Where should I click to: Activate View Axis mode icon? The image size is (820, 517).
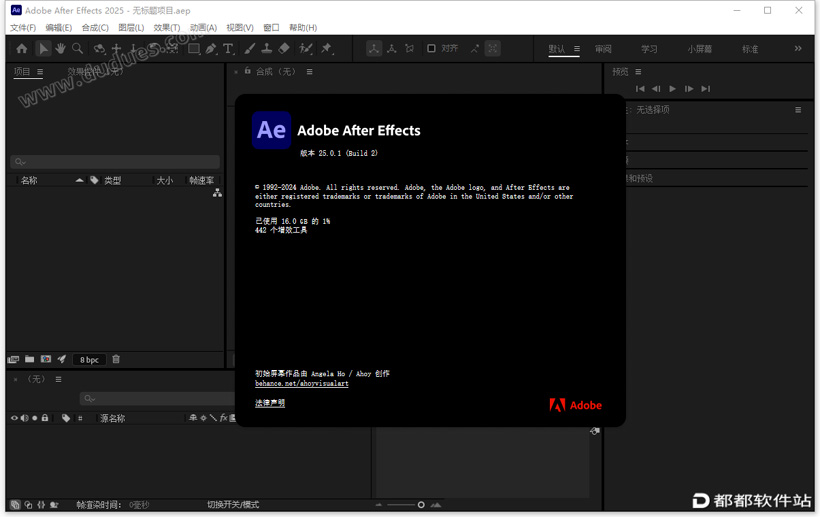point(409,49)
